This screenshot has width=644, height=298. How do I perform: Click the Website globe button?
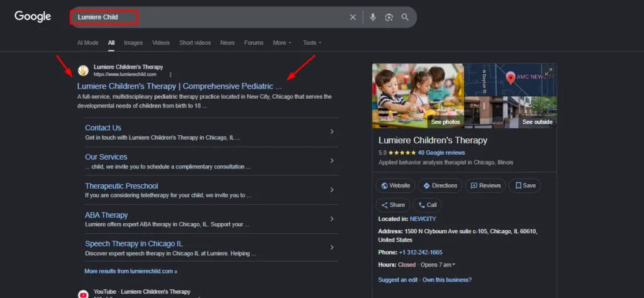[395, 185]
